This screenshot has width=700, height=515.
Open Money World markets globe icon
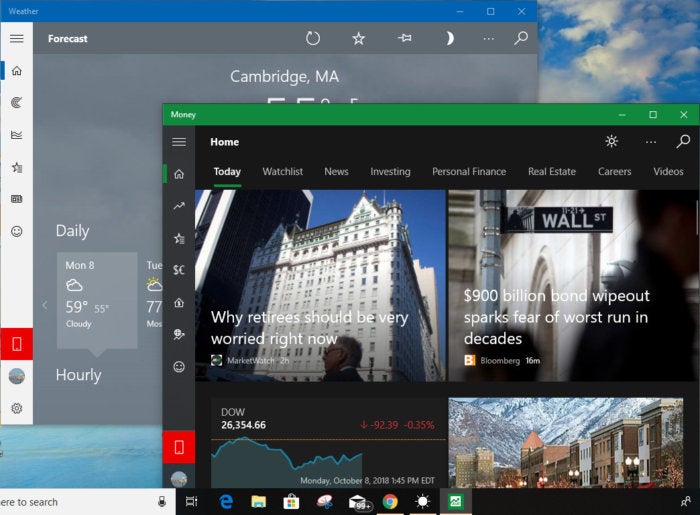tap(179, 334)
